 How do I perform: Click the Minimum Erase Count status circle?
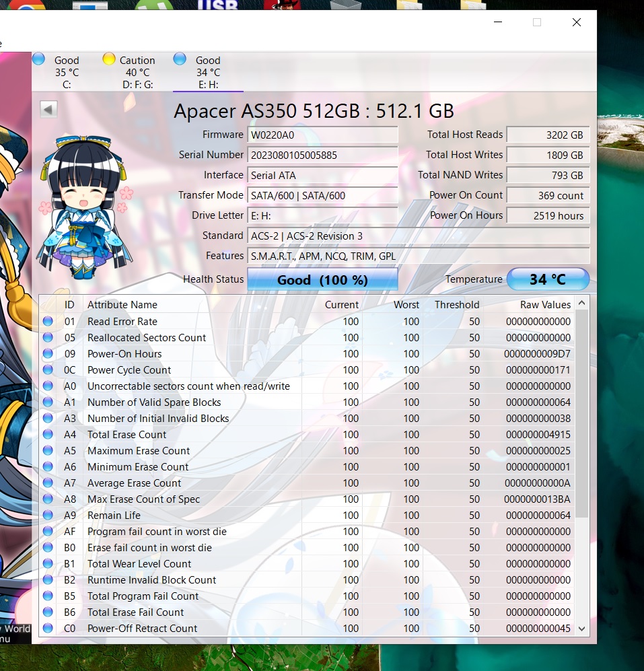(x=48, y=466)
